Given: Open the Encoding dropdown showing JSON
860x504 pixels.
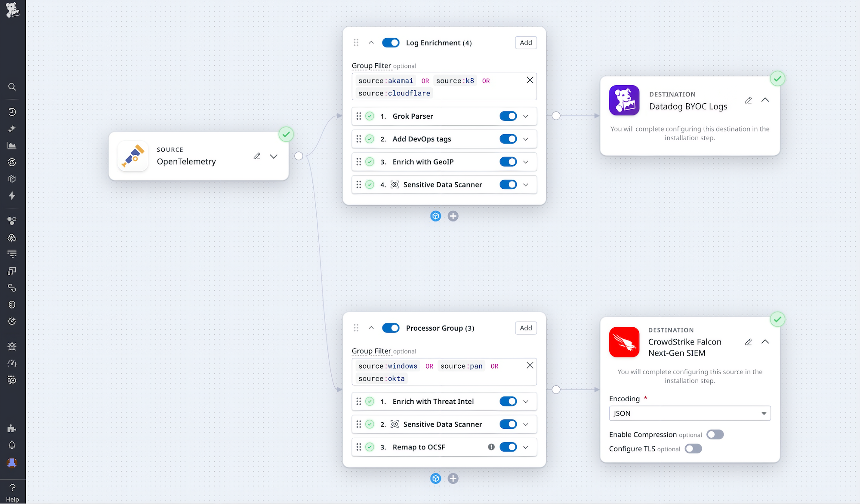Looking at the screenshot, I should 690,413.
